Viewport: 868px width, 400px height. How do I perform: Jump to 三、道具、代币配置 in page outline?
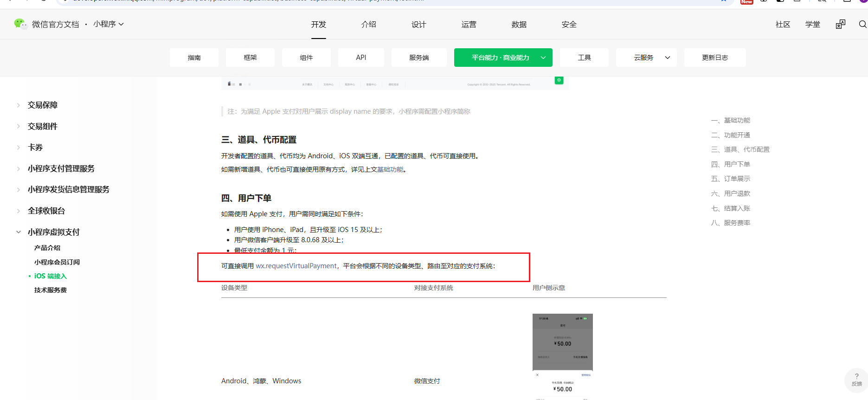coord(740,149)
